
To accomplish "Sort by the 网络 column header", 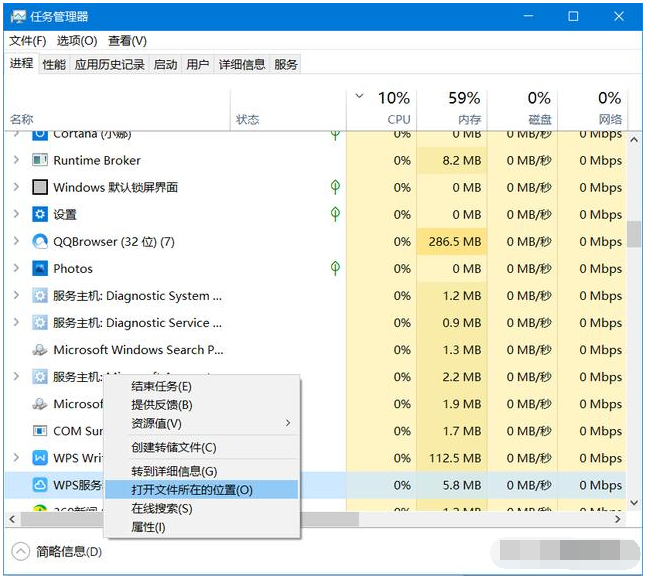I will (592, 109).
